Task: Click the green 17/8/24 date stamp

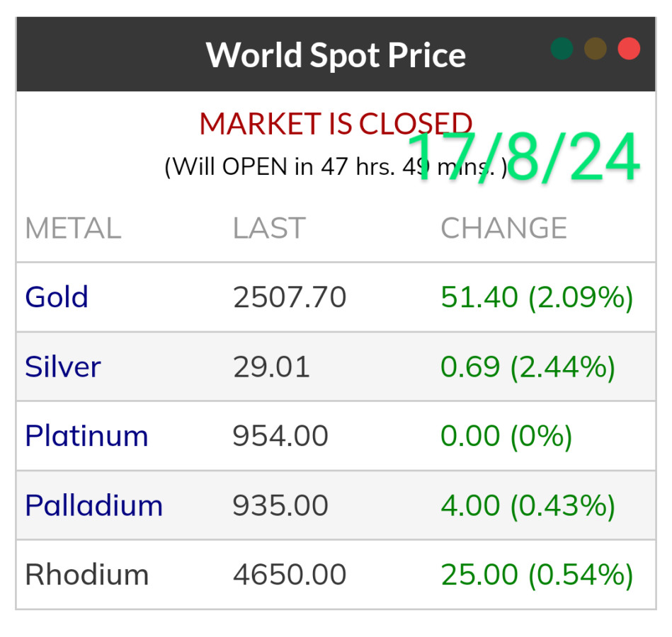Action: click(x=524, y=159)
